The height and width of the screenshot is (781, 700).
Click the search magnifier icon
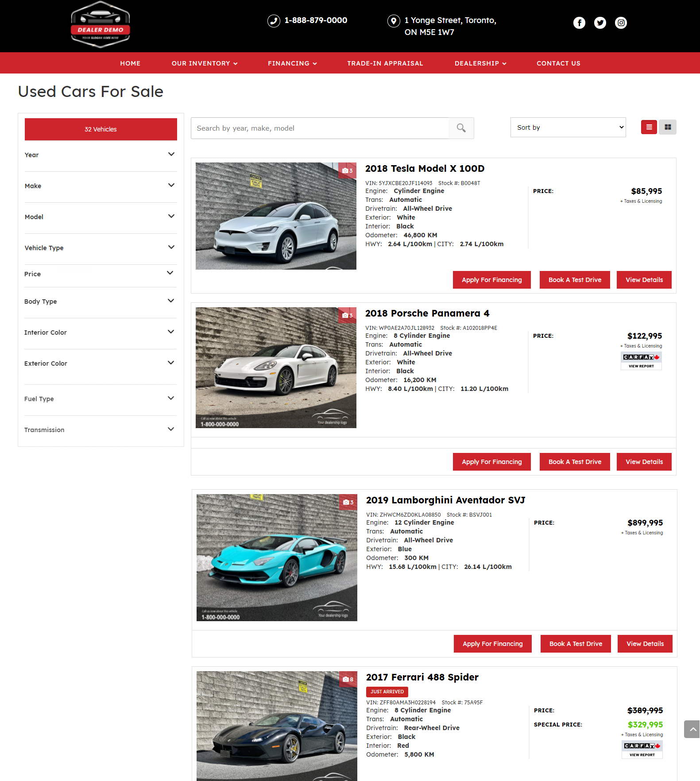(x=461, y=128)
